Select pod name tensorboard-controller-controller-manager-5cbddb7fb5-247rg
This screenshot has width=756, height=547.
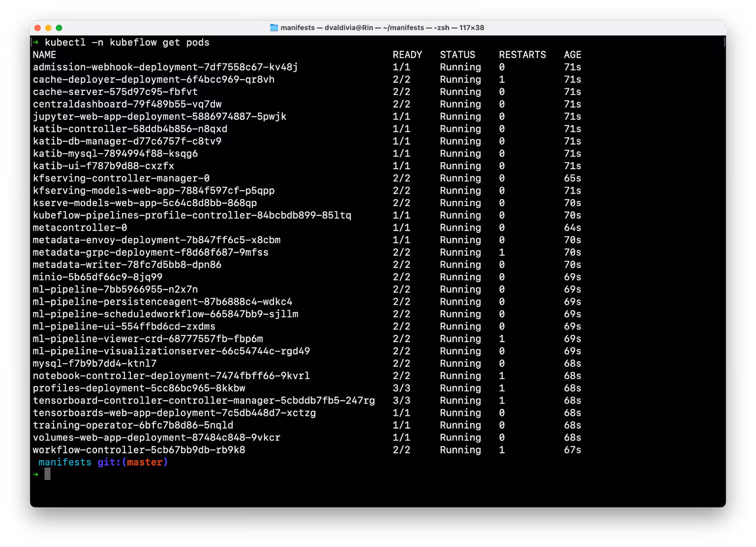[x=204, y=400]
